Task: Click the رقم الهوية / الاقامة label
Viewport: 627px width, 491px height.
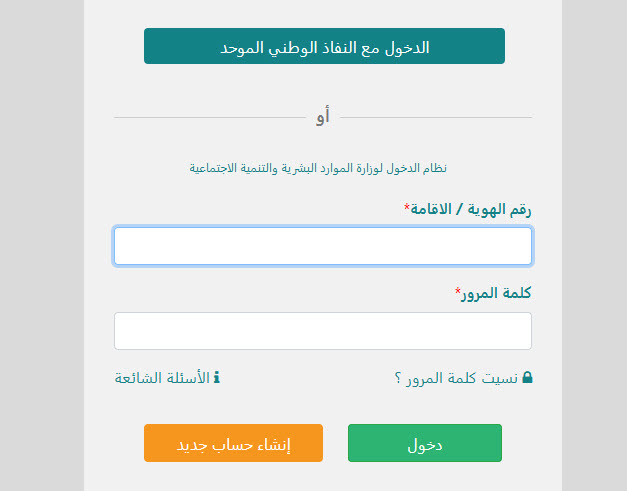Action: tap(471, 209)
